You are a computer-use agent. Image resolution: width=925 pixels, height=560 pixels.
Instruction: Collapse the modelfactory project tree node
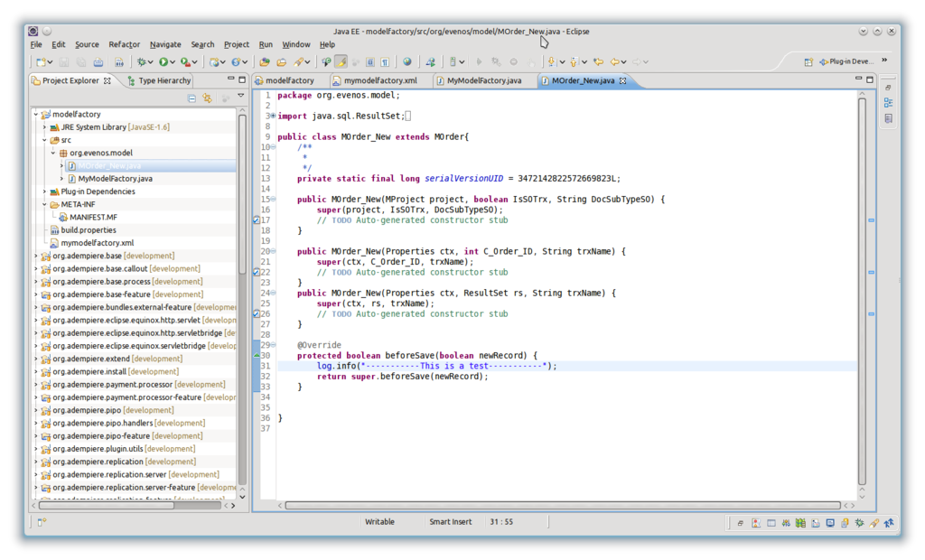tap(37, 115)
